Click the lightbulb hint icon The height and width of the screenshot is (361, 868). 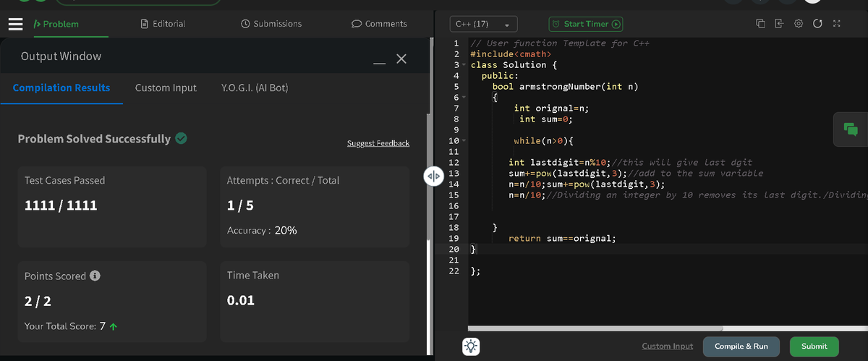(471, 346)
